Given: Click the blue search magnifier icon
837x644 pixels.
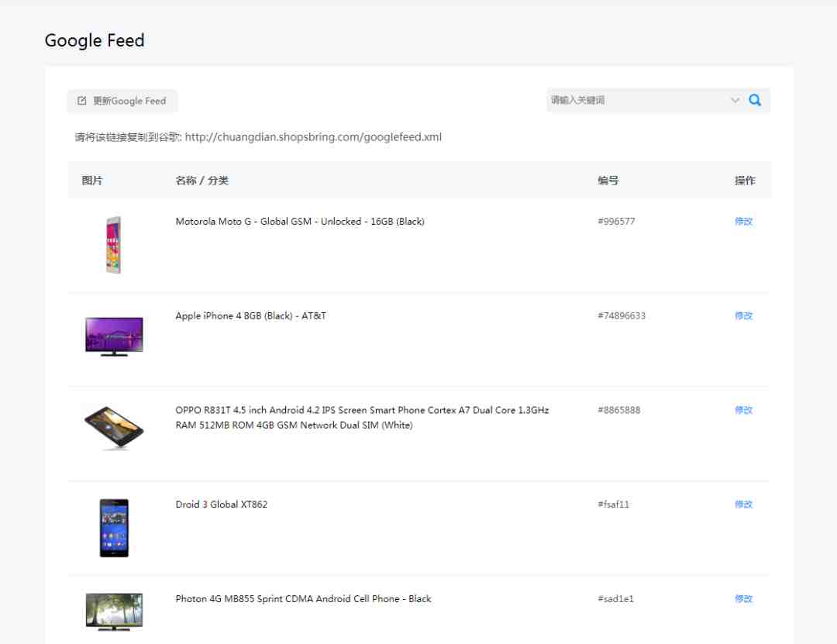Looking at the screenshot, I should [x=754, y=100].
